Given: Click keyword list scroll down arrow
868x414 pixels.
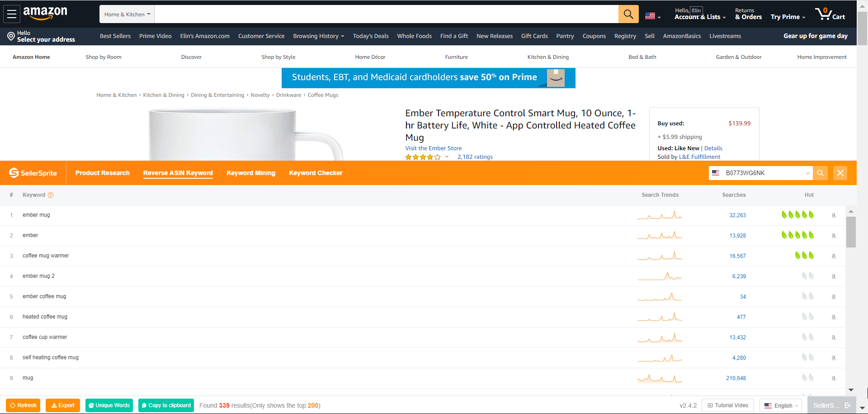Looking at the screenshot, I should (x=851, y=390).
